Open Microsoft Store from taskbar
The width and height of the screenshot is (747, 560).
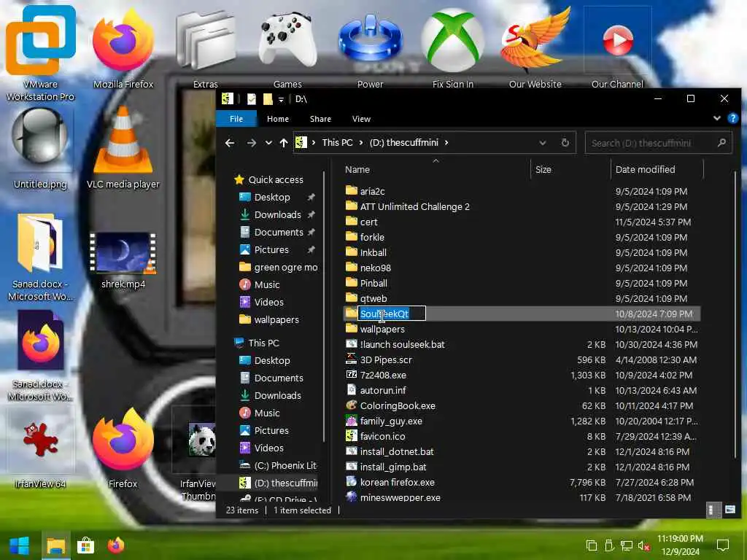85,545
